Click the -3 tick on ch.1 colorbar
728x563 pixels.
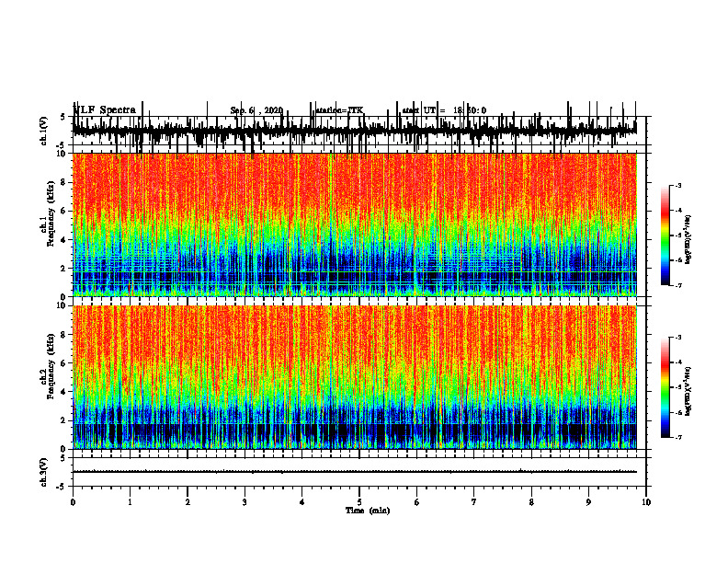tap(677, 185)
